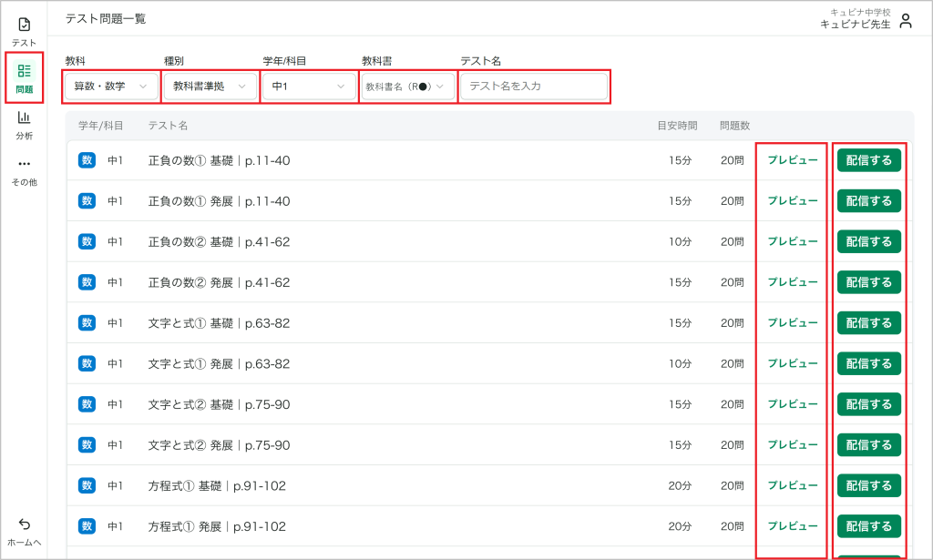This screenshot has height=560, width=933.
Task: Click 配信する for 文字と式① 基礎
Action: pyautogui.click(x=868, y=323)
